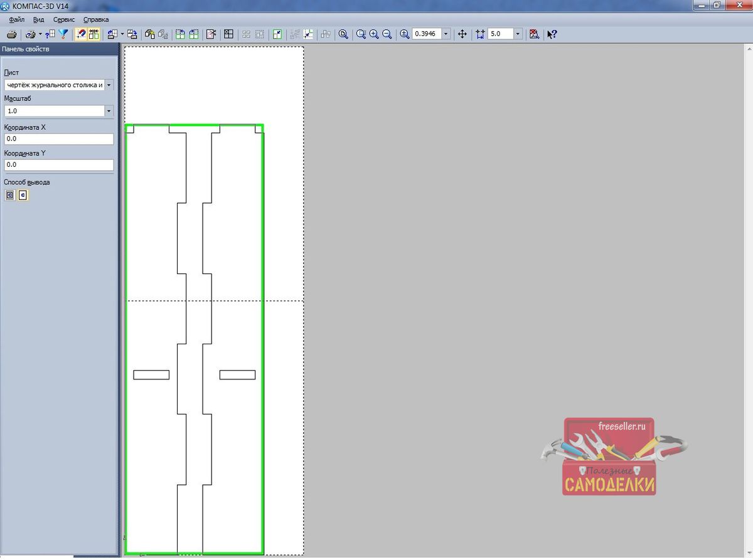Click the four-pane grid layout icon

point(229,34)
